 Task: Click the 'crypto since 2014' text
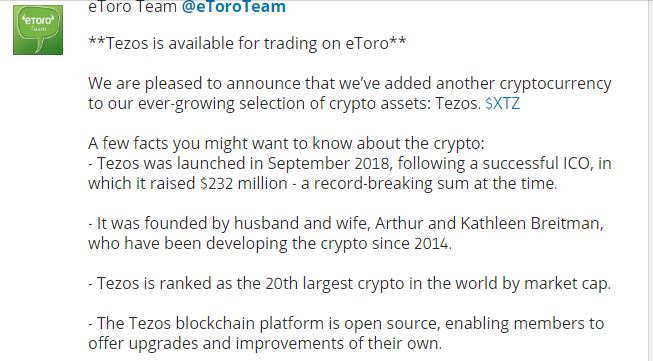(x=386, y=244)
